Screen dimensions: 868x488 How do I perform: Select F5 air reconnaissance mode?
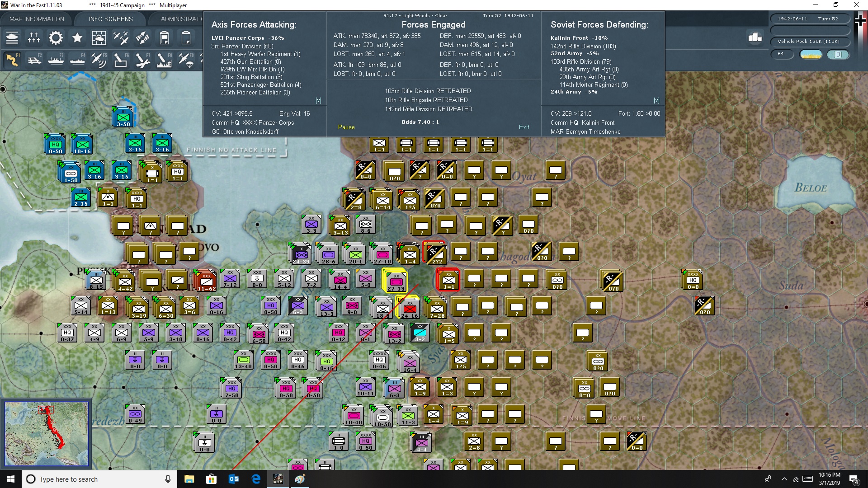(99, 60)
